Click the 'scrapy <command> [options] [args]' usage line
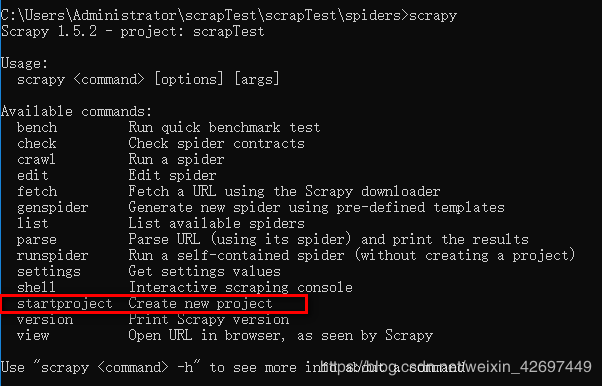The width and height of the screenshot is (602, 386). (x=148, y=80)
